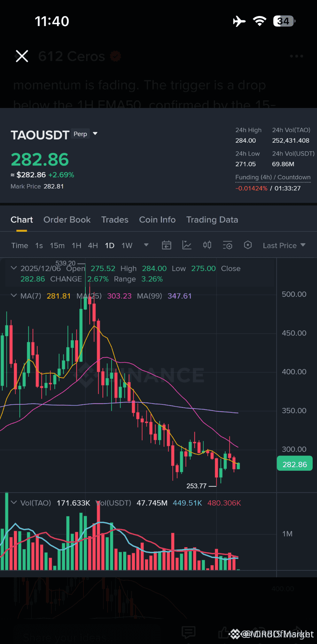The image size is (317, 644).
Task: Collapse the volume indicator chevron
Action: [14, 503]
